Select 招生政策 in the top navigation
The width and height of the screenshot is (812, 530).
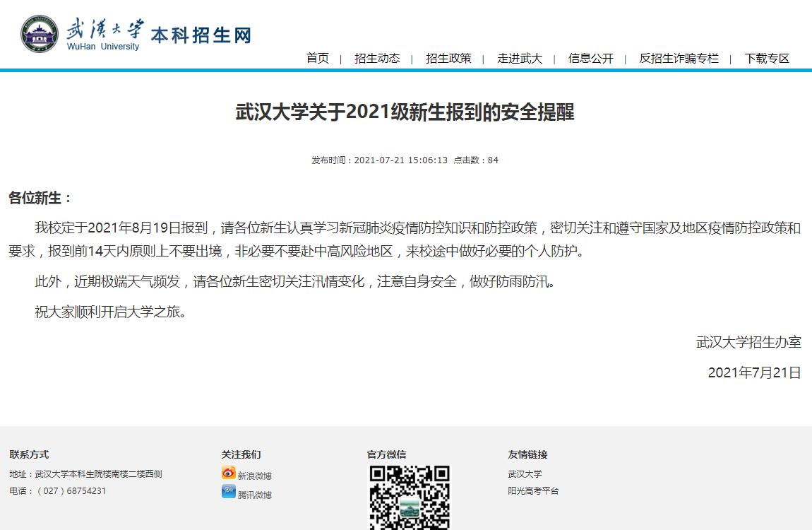click(448, 59)
